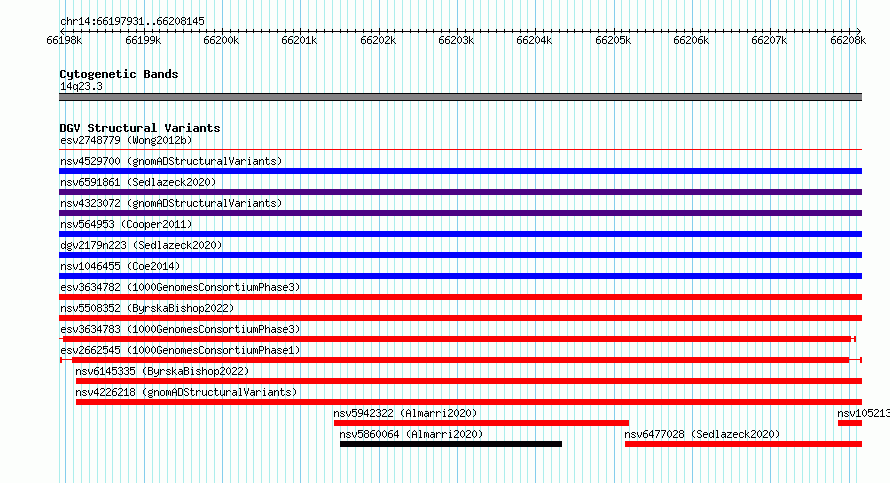Screen dimensions: 890x483
Task: Open esv2662545 1000GenomesConsortiumPhase1 label
Action: [180, 350]
